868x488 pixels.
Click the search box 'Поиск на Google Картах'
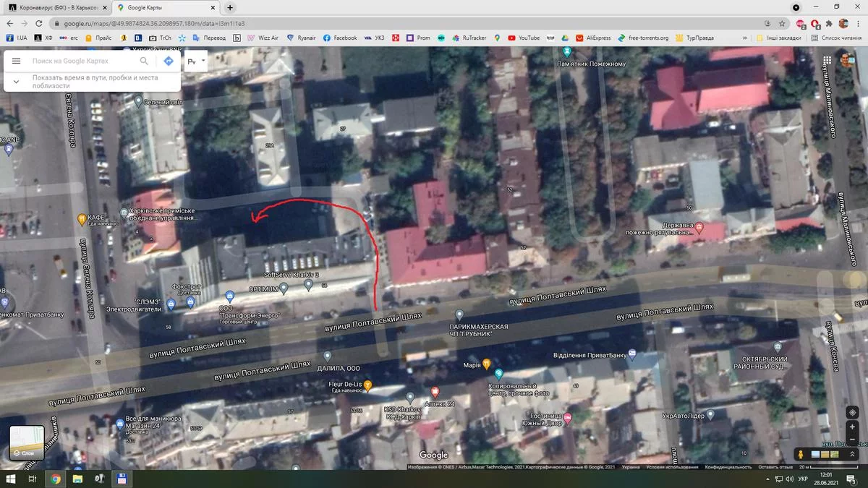tap(83, 61)
